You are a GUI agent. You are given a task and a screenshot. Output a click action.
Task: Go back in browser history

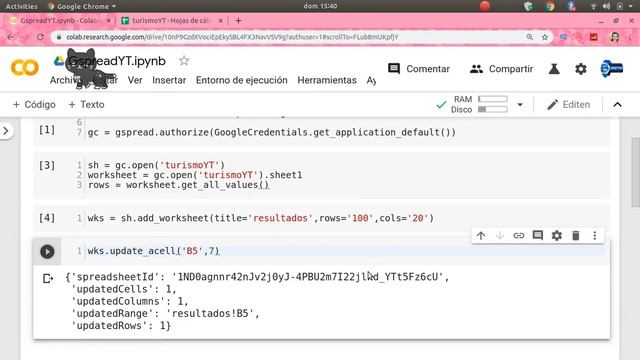point(11,37)
